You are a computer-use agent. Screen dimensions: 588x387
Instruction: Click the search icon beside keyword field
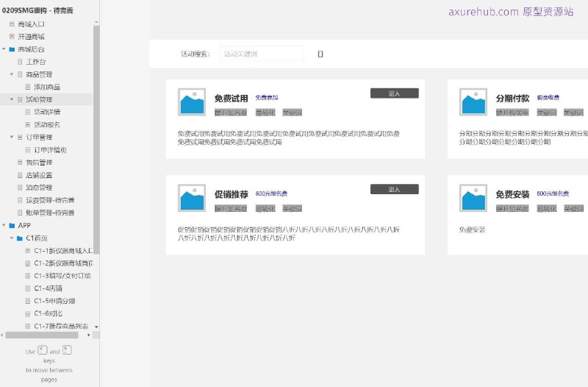[x=320, y=54]
